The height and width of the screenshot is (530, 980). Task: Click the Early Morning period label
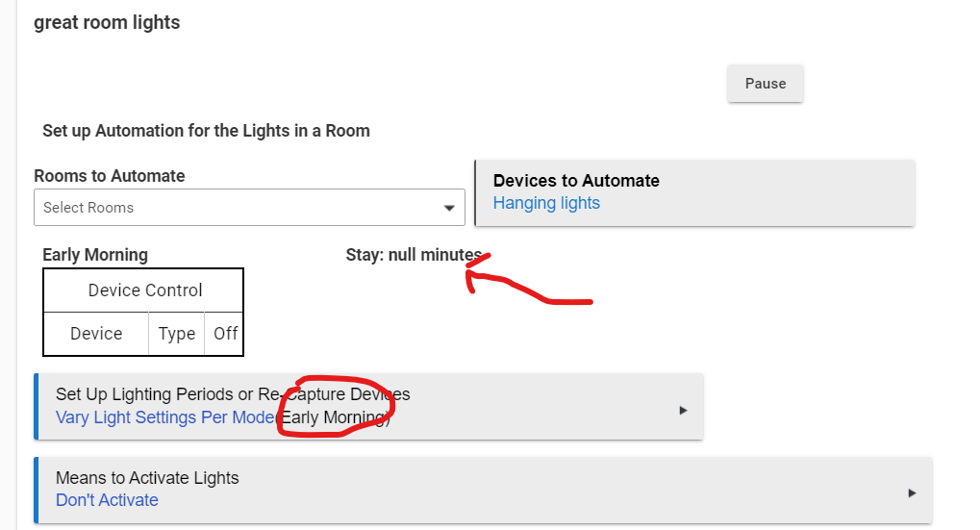(95, 255)
